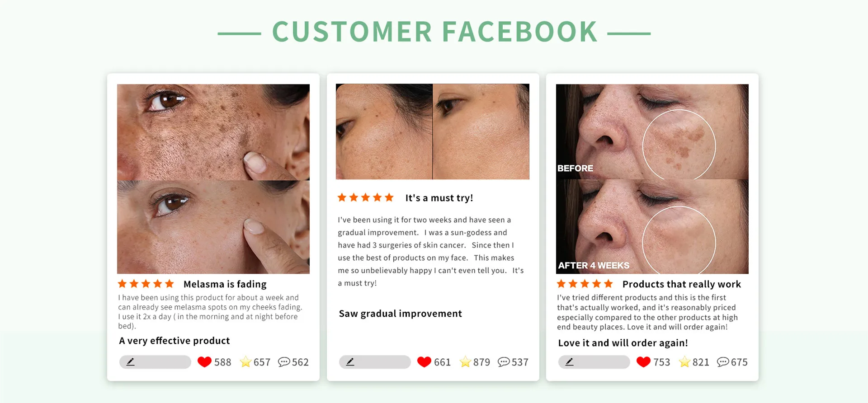Viewport: 868px width, 403px height.
Task: Click the heart icon showing 588 likes
Action: 204,362
